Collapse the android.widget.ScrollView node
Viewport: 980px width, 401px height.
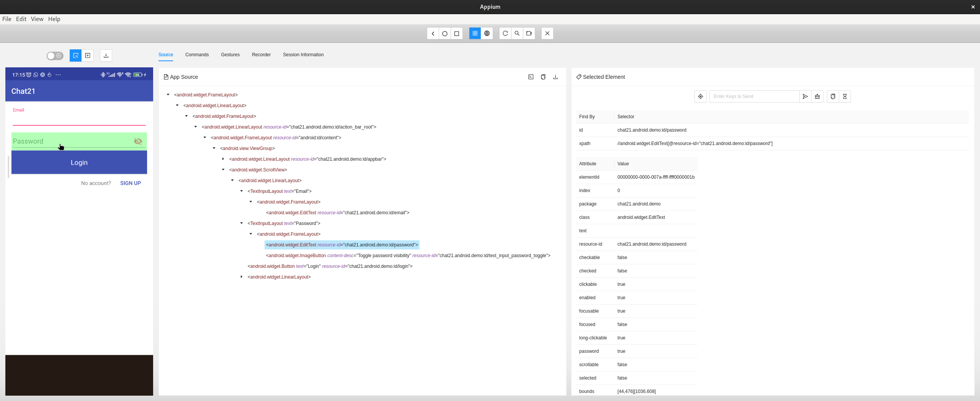(x=223, y=170)
